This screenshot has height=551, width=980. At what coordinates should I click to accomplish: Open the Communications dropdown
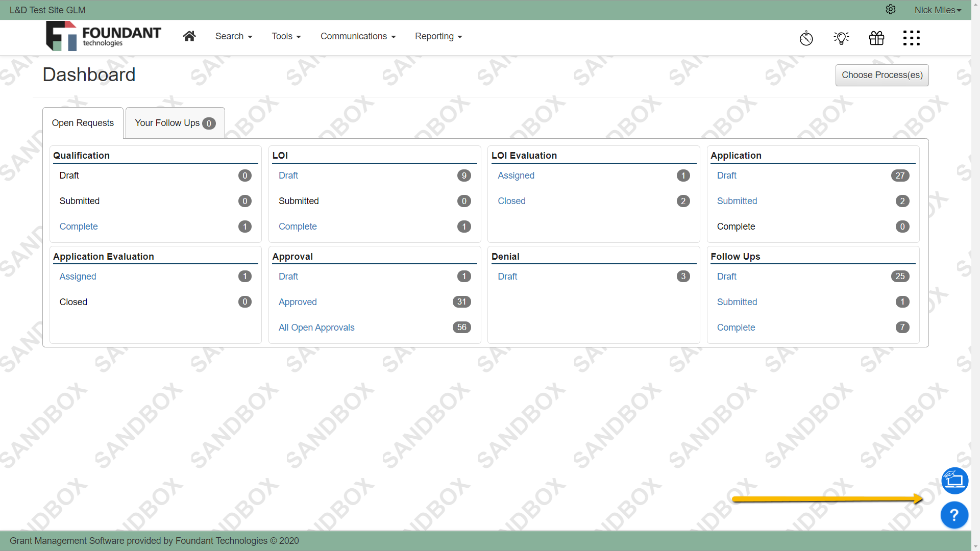click(x=358, y=36)
